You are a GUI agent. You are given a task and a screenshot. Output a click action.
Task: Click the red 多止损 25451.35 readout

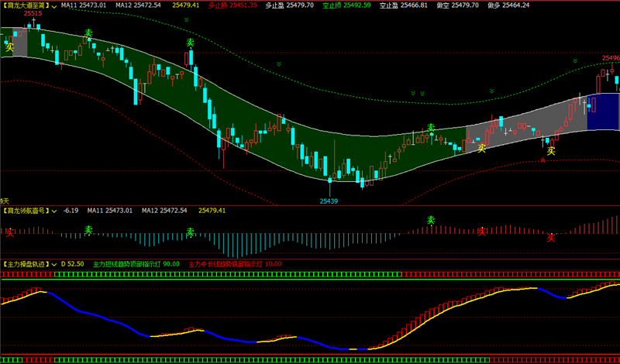coord(232,5)
